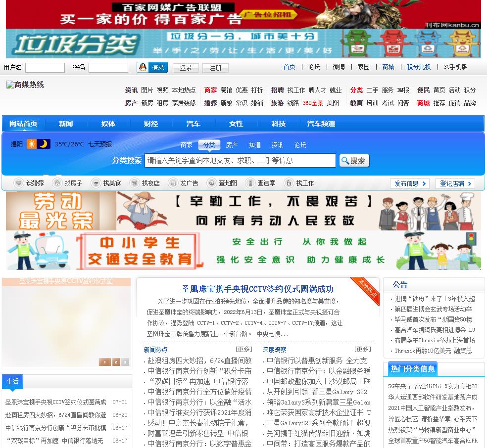Open the 汽车频道 navigation tab

[x=321, y=124]
